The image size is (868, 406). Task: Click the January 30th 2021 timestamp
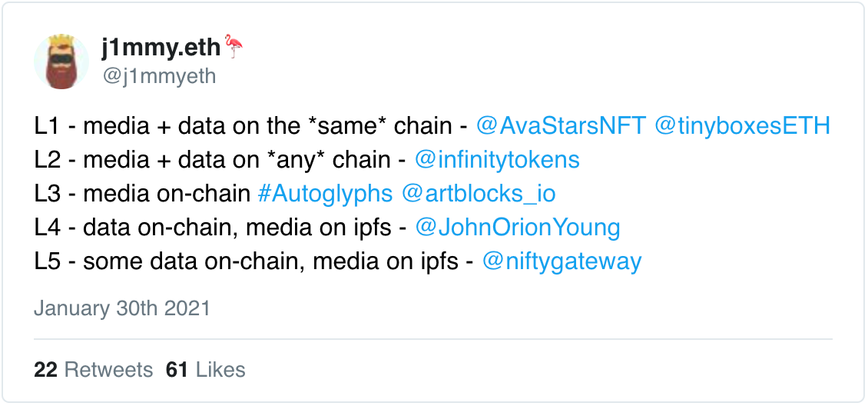pyautogui.click(x=122, y=308)
